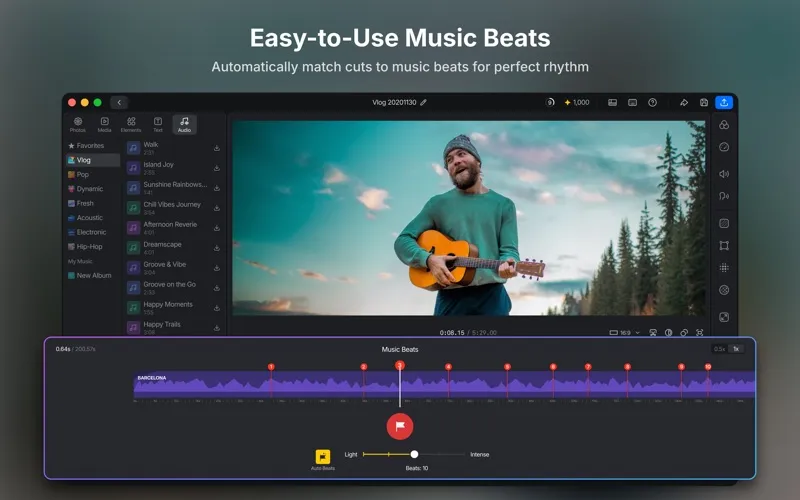Viewport: 800px width, 500px height.
Task: Click beat marker 7 on the waveform
Action: (588, 367)
